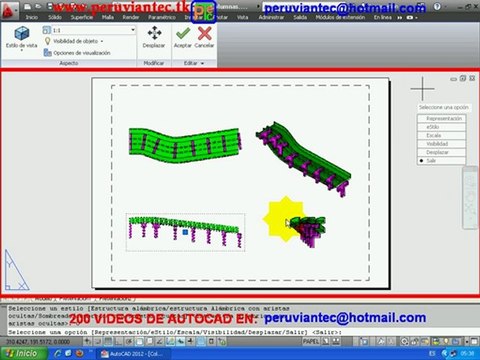Viewport: 480px width, 360px height.
Task: Go to the Administrar ribbon tab
Action: [x=271, y=17]
